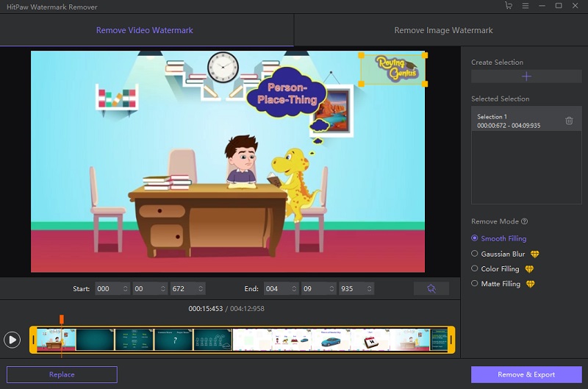588x389 pixels.
Task: Choose the Gaussian Blur remove mode
Action: [x=475, y=254]
